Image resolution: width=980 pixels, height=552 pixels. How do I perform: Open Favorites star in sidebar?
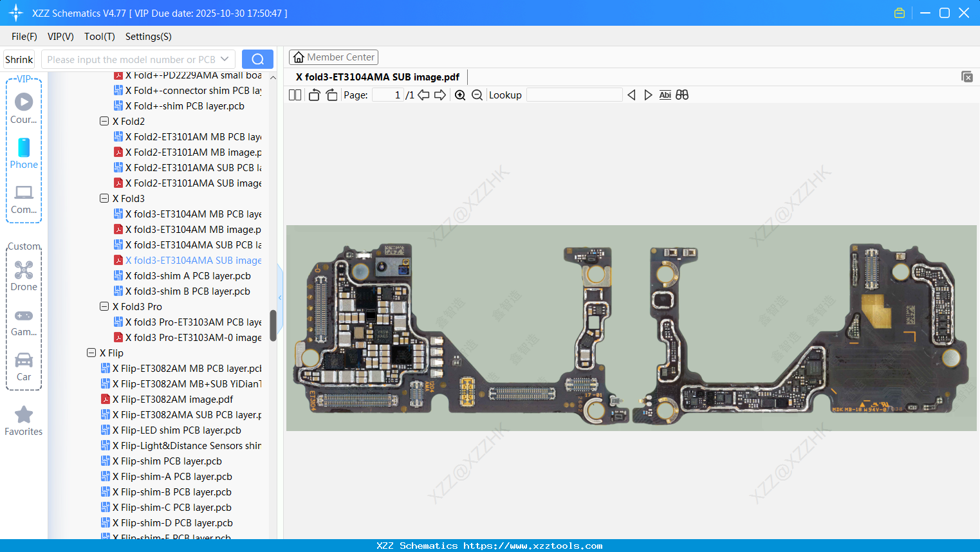pyautogui.click(x=24, y=421)
